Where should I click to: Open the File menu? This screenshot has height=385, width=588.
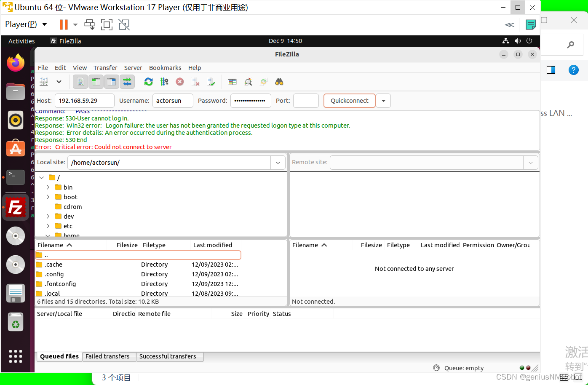click(x=43, y=68)
